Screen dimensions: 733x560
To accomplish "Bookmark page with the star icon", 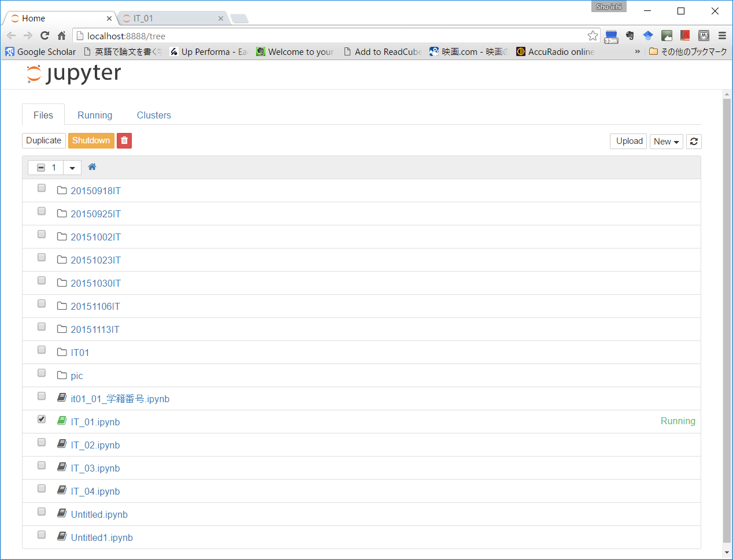I will (x=593, y=36).
